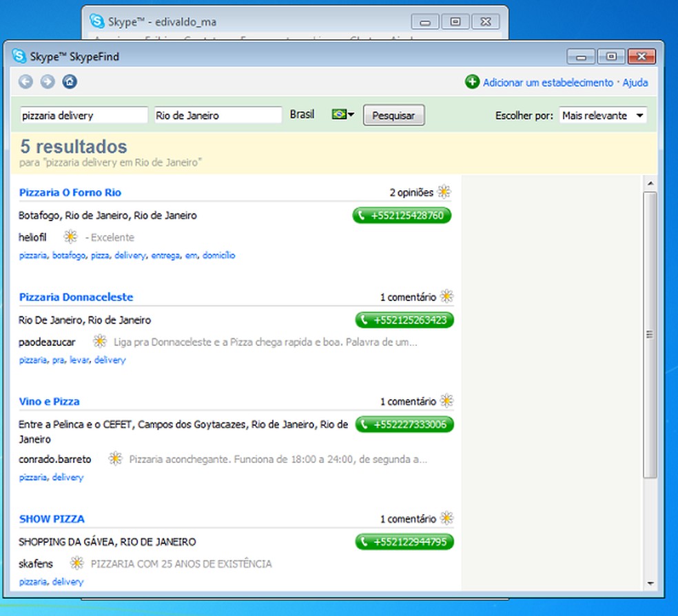This screenshot has height=616, width=678.
Task: Open the SHOW PIZZA listing
Action: pyautogui.click(x=52, y=519)
